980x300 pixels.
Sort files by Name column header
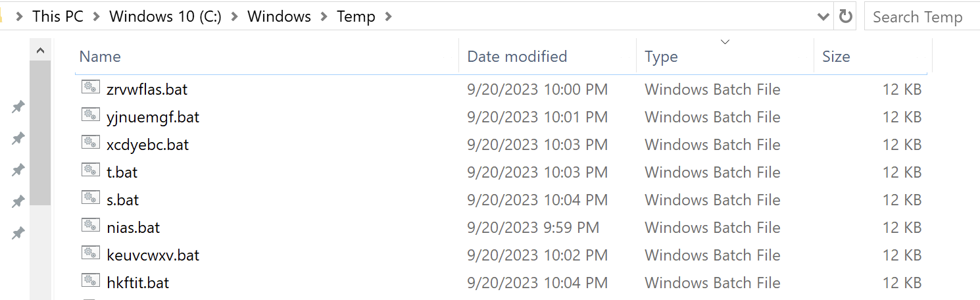(100, 57)
